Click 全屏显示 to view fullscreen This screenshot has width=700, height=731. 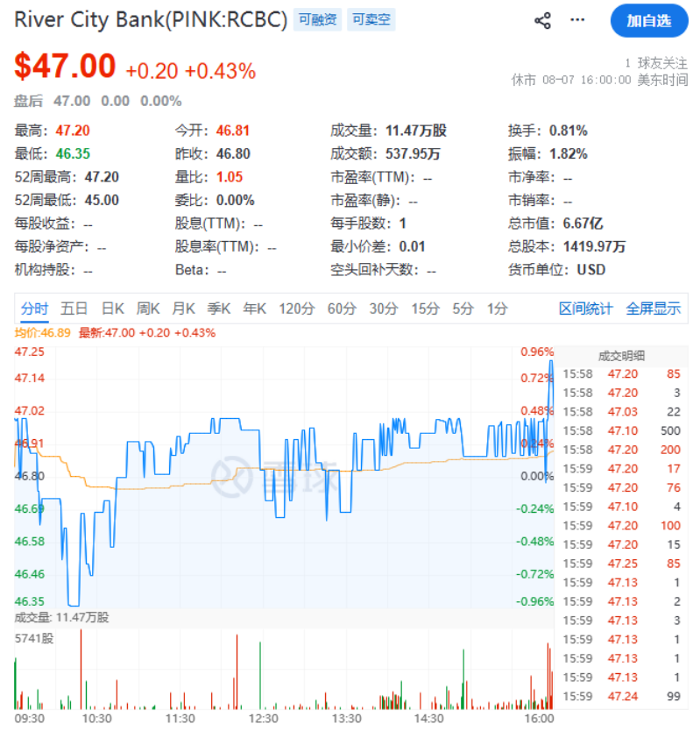[x=653, y=309]
